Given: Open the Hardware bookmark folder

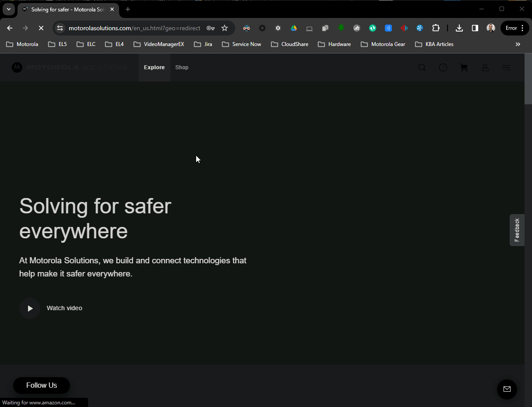Looking at the screenshot, I should [x=335, y=44].
